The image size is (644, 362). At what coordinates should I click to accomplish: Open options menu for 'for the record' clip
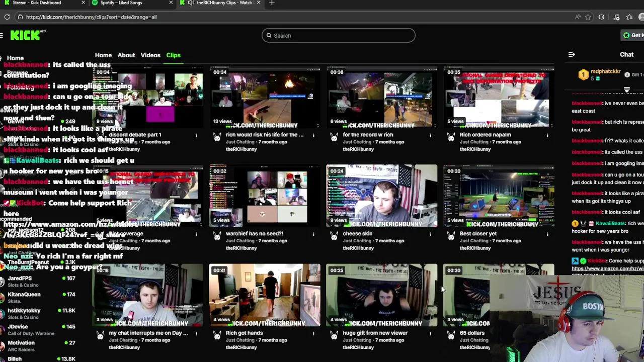click(430, 135)
